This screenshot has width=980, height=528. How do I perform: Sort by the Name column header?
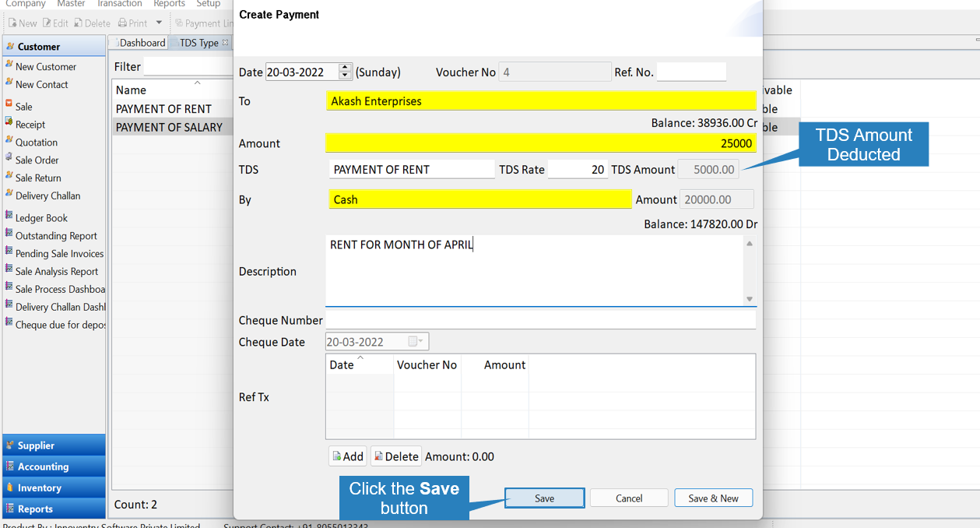coord(173,90)
